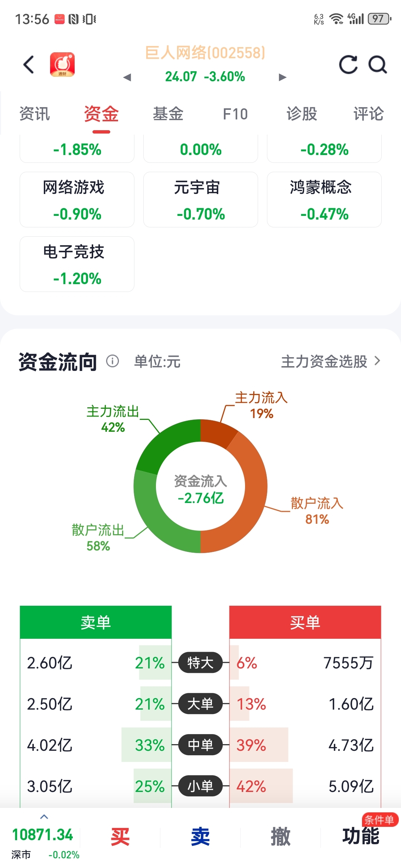Tap info icon beside 资金流向

click(x=113, y=361)
